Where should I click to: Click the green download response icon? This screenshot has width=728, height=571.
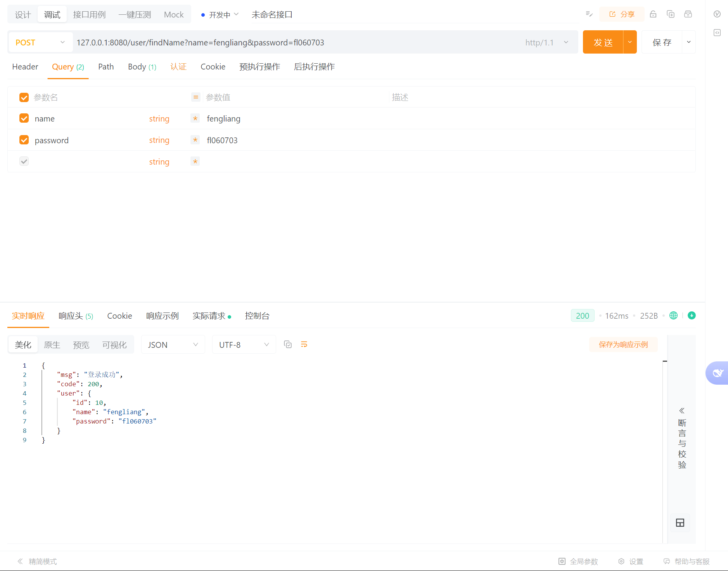(x=692, y=316)
